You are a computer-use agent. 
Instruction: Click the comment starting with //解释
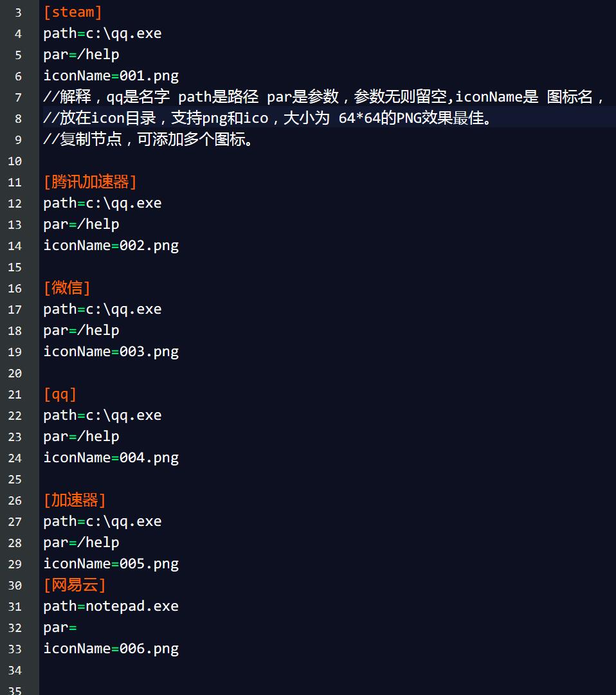(322, 97)
